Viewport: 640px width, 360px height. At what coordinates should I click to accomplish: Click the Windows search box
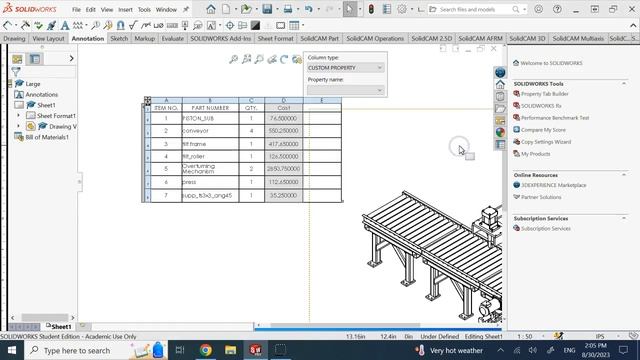pyautogui.click(x=96, y=350)
